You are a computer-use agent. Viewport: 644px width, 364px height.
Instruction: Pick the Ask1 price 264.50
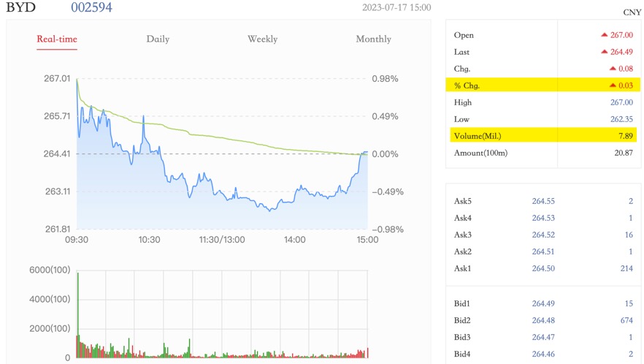pyautogui.click(x=543, y=269)
